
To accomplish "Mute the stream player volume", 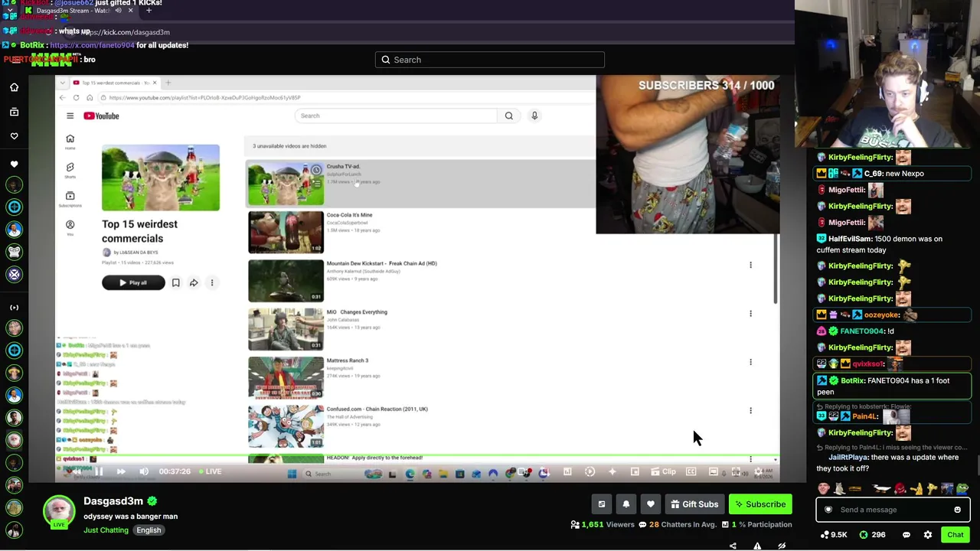I will point(144,471).
